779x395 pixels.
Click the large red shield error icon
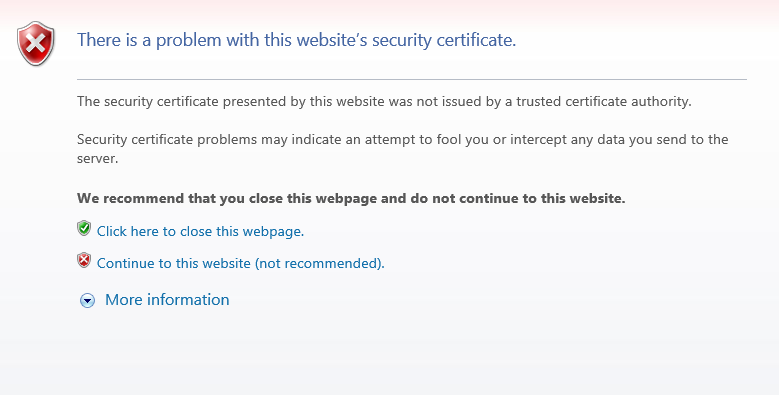click(36, 43)
